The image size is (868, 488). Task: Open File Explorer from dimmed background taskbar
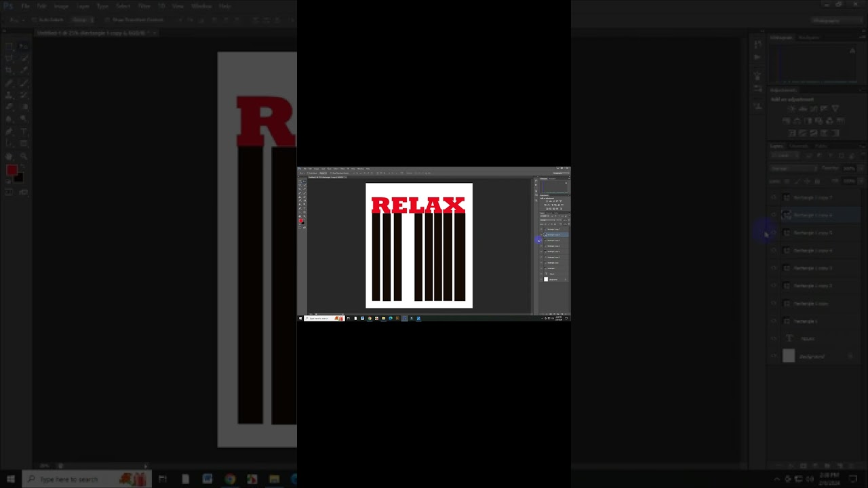[274, 479]
